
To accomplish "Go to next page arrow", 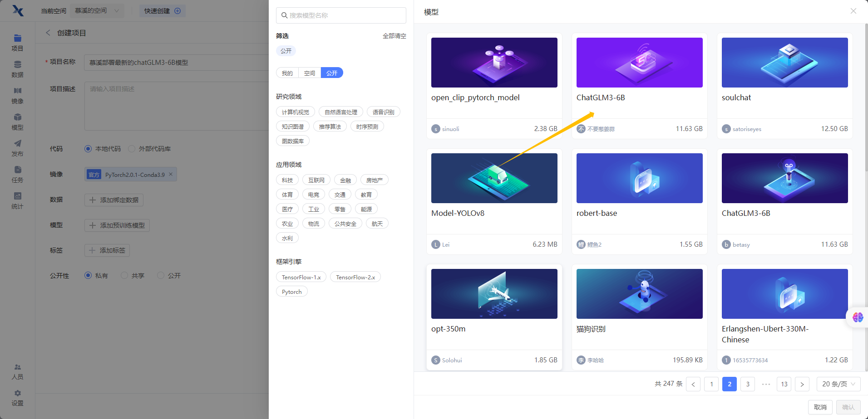I will point(802,384).
